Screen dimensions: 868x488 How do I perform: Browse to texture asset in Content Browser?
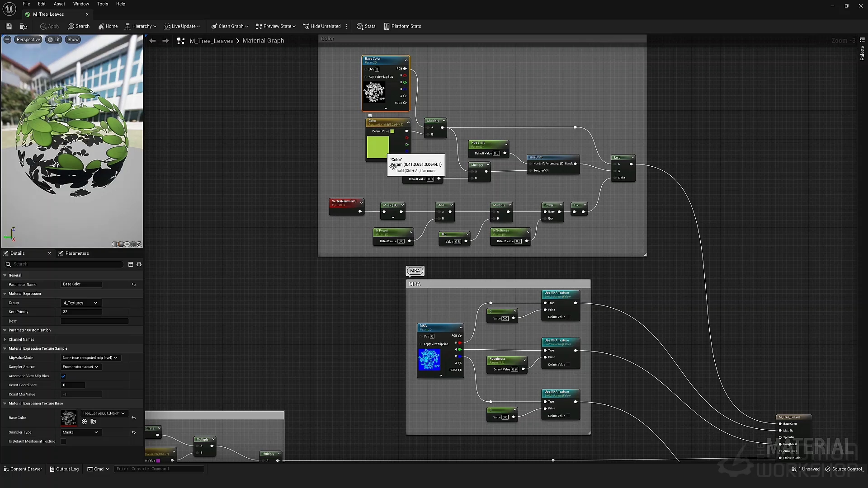coord(93,422)
